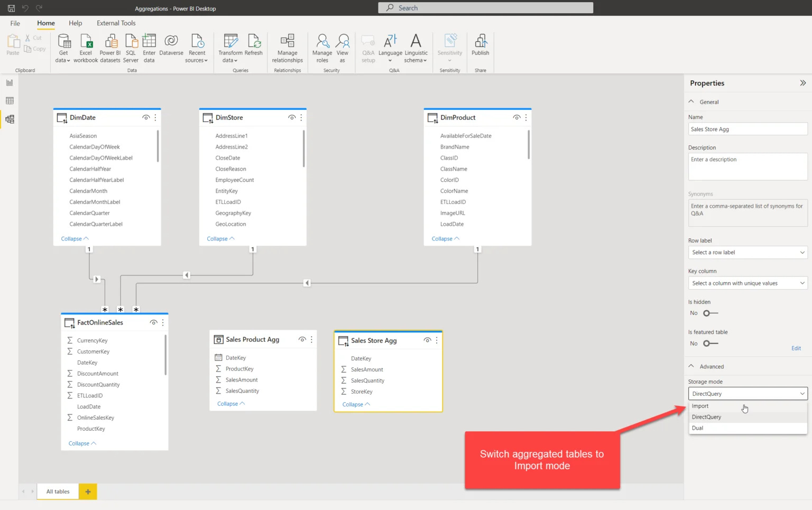Toggle the Is featured table switch
Image resolution: width=812 pixels, height=510 pixels.
710,344
